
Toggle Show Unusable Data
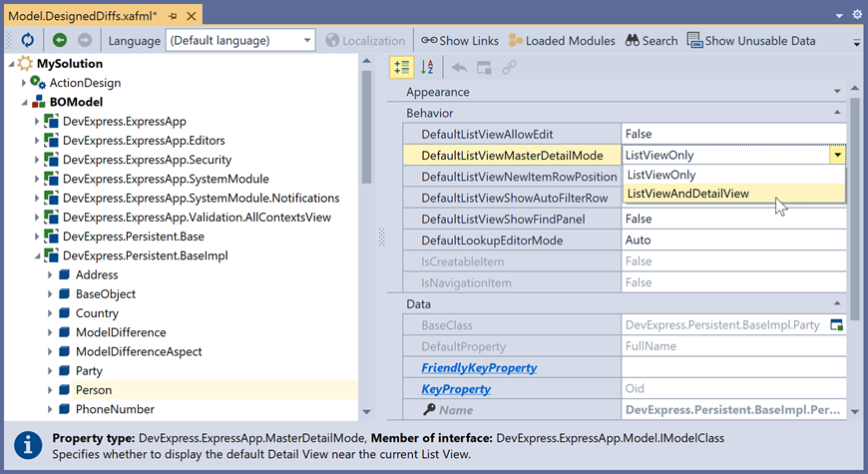751,41
